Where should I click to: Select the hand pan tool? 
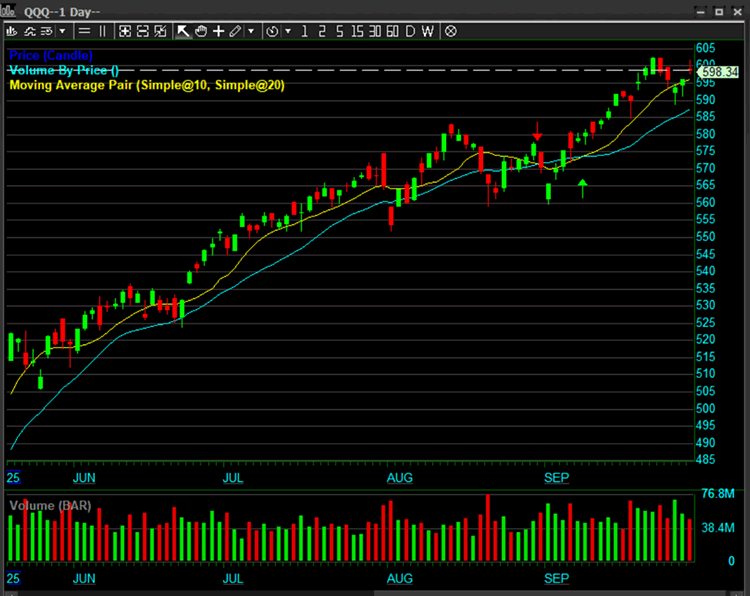[x=200, y=31]
